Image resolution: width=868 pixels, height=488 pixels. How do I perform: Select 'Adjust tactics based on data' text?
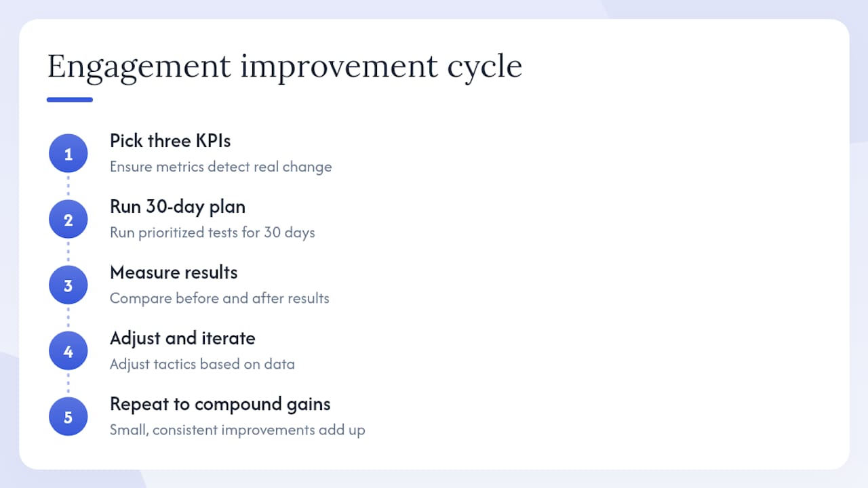[202, 364]
